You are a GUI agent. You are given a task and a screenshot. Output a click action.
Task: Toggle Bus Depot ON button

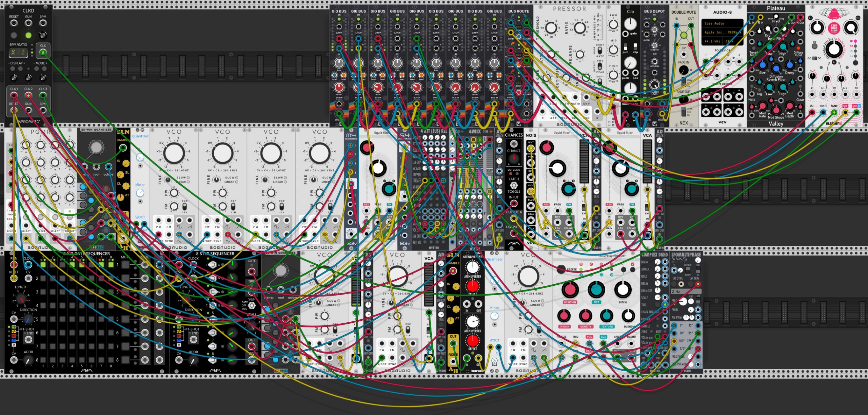[x=655, y=19]
